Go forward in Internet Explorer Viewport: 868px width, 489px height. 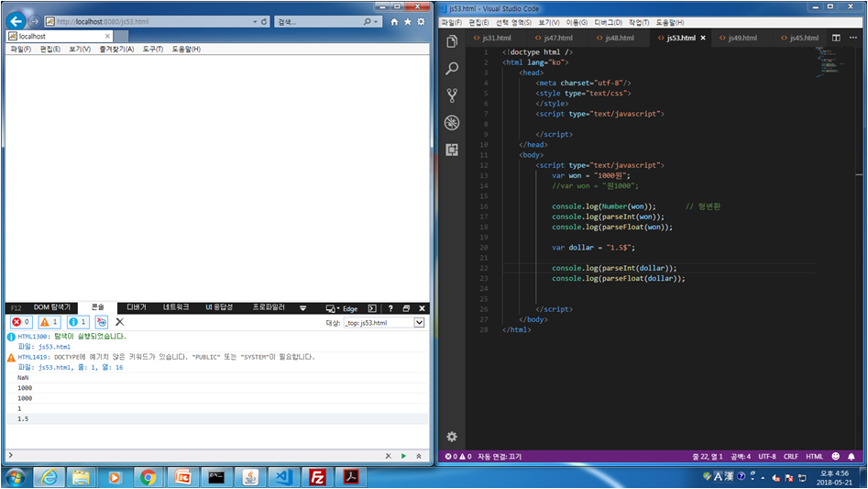(x=35, y=21)
